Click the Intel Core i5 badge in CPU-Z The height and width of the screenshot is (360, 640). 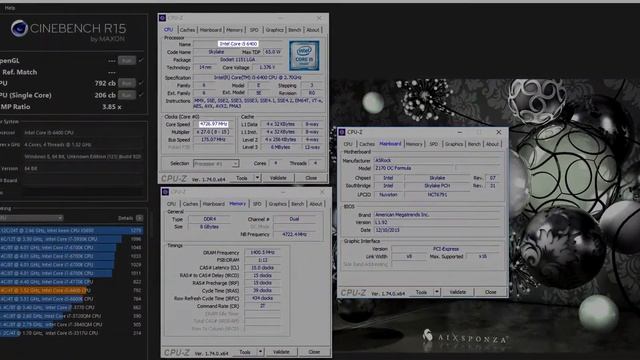tap(304, 55)
